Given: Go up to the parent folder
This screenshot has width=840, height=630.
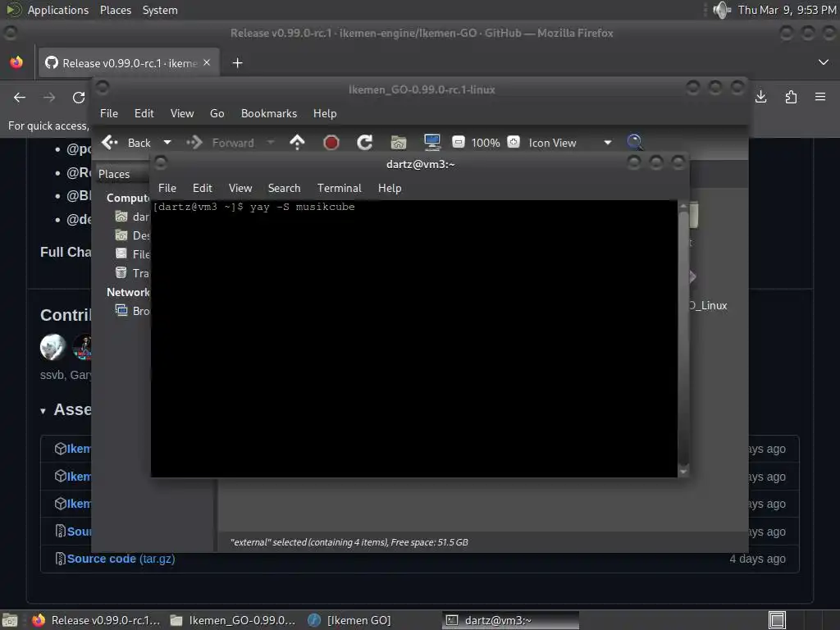Looking at the screenshot, I should [x=297, y=142].
